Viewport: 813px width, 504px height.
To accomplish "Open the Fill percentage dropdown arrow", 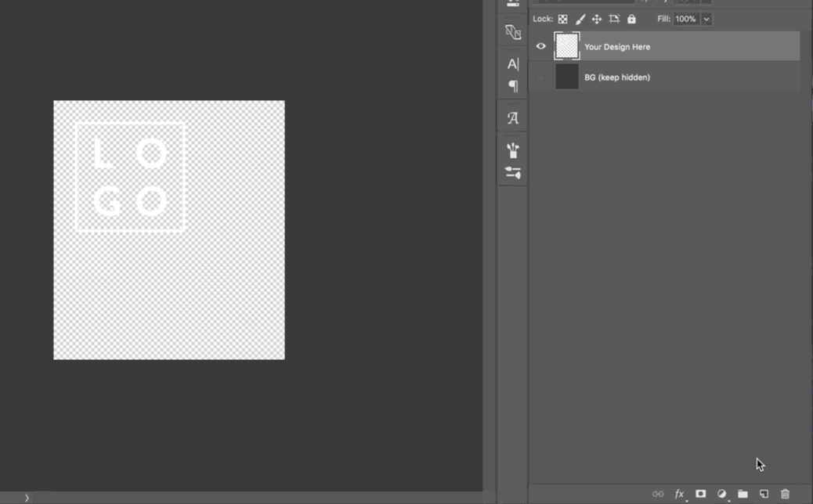I will (x=706, y=19).
